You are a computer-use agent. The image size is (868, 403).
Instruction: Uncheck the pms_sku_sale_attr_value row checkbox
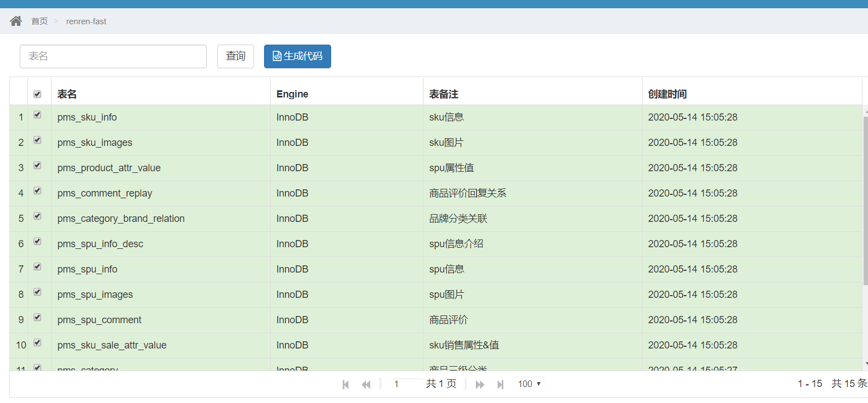click(x=37, y=342)
